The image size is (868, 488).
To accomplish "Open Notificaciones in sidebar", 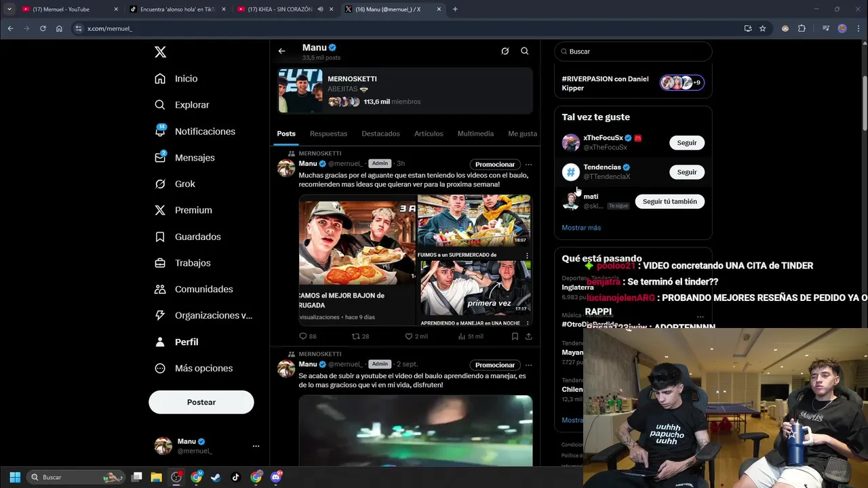I will 195,131.
